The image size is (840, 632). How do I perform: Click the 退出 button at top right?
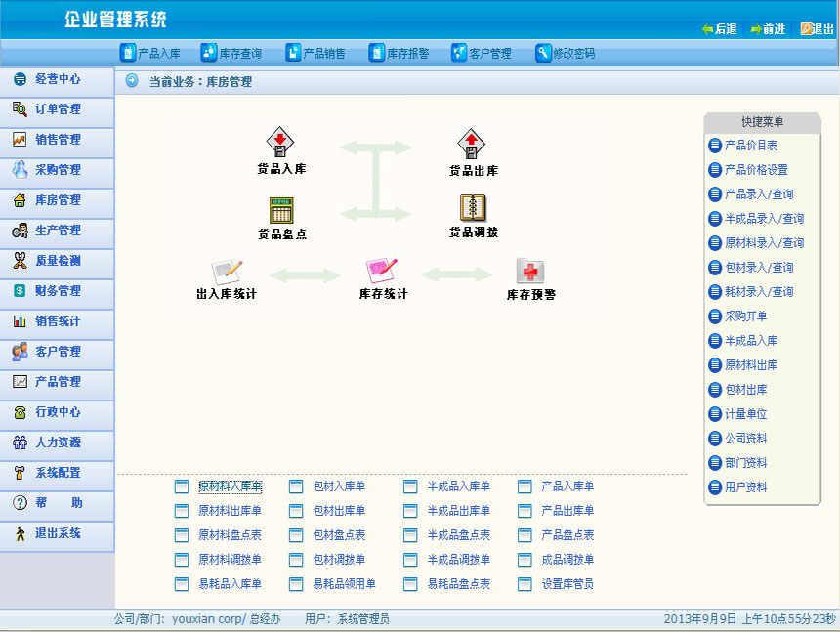[x=817, y=29]
